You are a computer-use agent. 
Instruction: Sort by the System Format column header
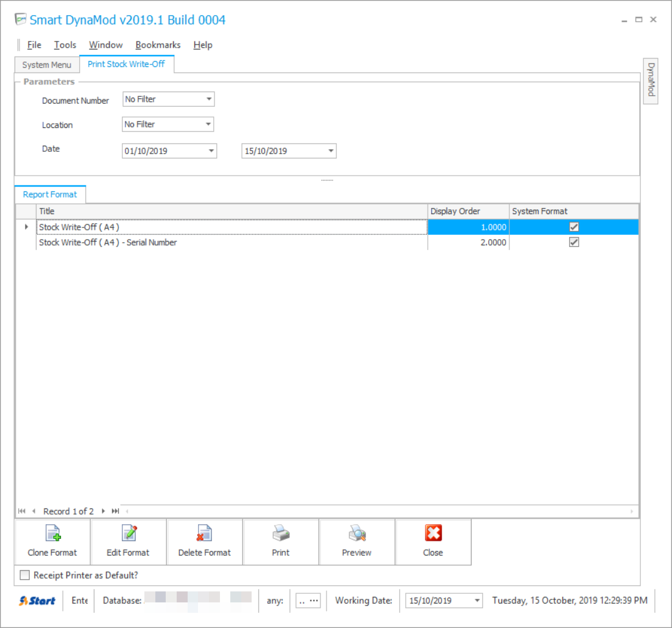click(x=574, y=211)
